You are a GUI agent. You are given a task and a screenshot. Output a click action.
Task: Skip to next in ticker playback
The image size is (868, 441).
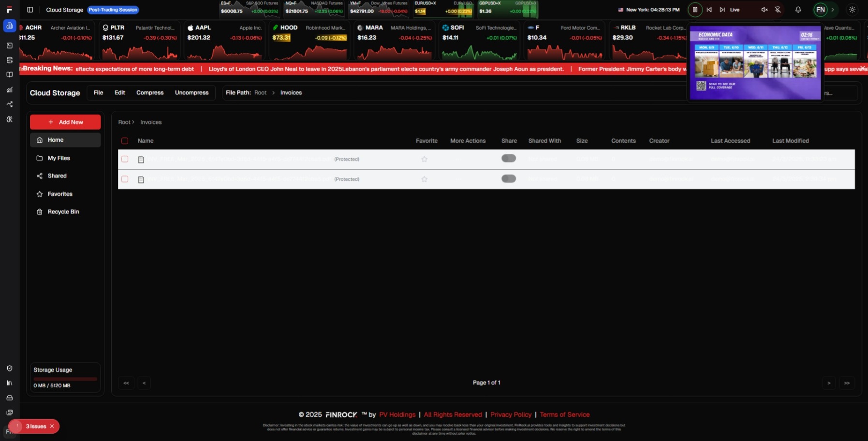coord(722,10)
